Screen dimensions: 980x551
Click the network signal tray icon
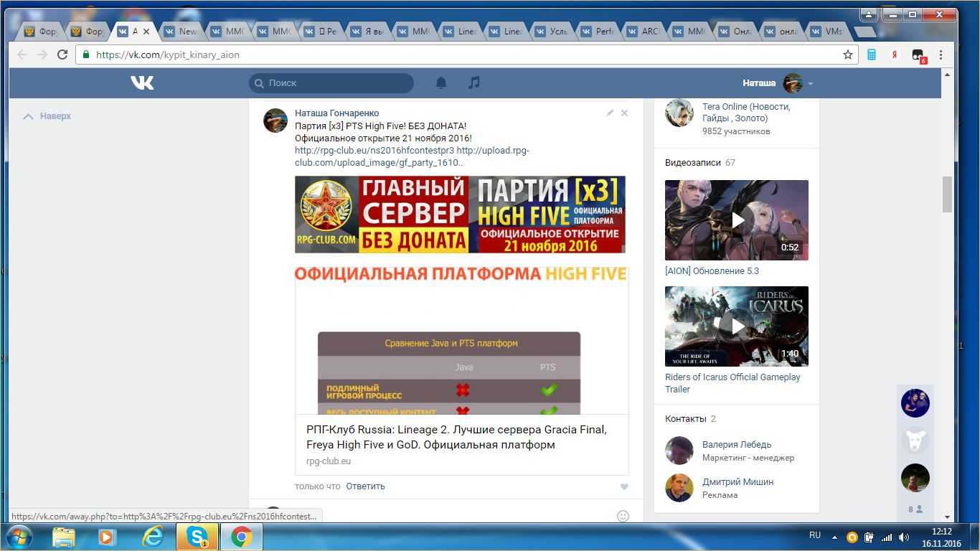pos(887,537)
